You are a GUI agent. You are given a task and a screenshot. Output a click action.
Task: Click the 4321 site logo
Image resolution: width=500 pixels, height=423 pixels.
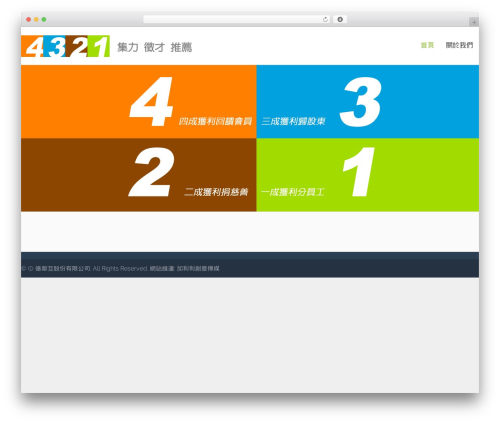tap(65, 46)
